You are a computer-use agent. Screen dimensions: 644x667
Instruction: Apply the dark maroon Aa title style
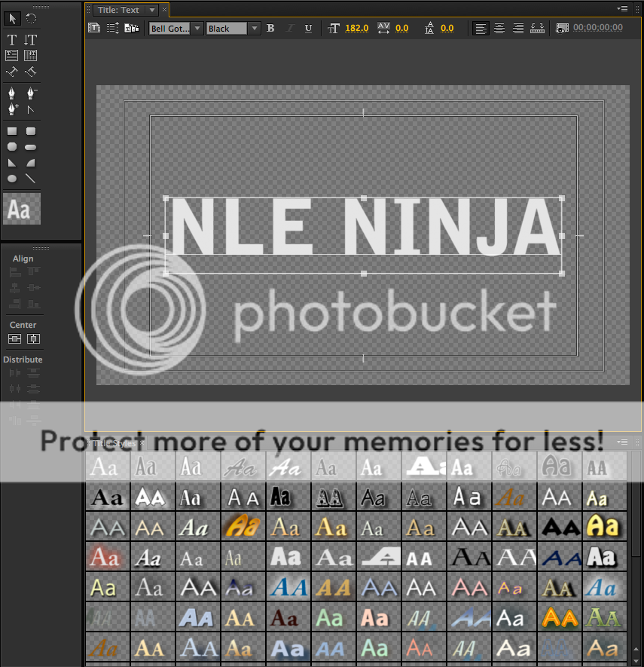point(288,617)
